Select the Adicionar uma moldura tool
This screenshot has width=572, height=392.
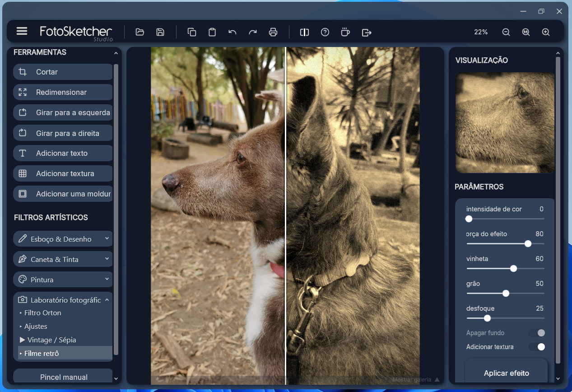coord(63,194)
